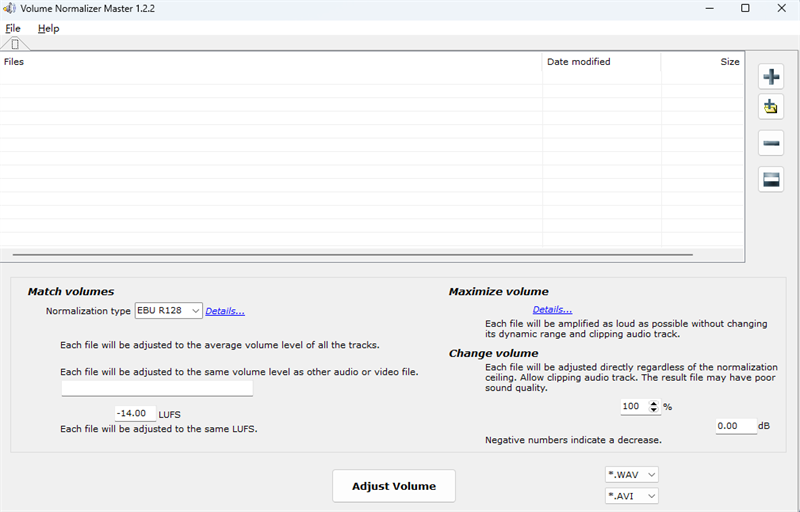Click the minus icon to remove file
Viewport: 800px width, 512px height.
pyautogui.click(x=771, y=143)
